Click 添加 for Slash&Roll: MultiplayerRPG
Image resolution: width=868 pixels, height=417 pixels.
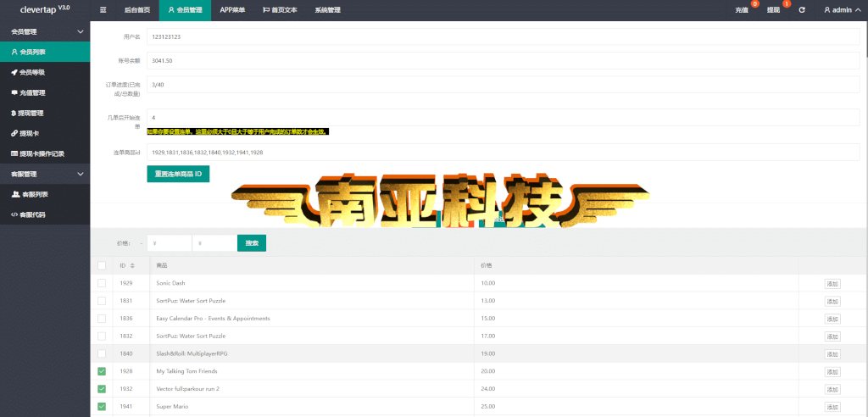click(832, 354)
